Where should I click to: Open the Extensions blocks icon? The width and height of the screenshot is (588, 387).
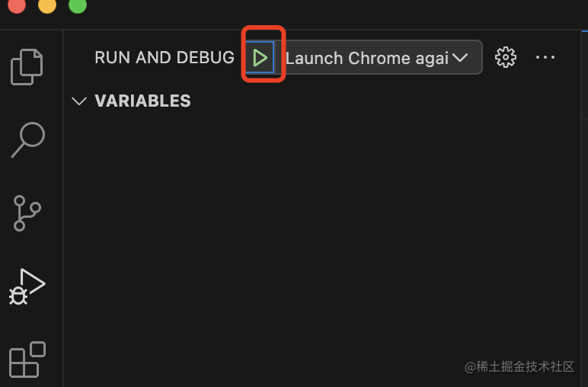coord(27,360)
